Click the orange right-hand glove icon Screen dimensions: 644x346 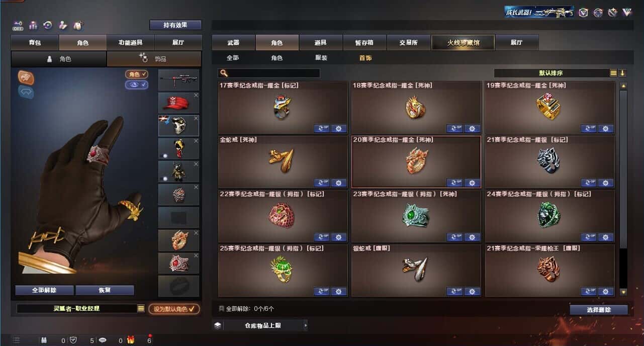(26, 77)
